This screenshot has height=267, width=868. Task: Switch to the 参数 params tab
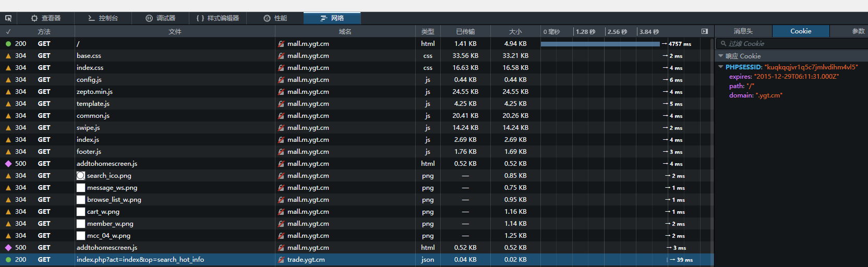click(x=858, y=31)
